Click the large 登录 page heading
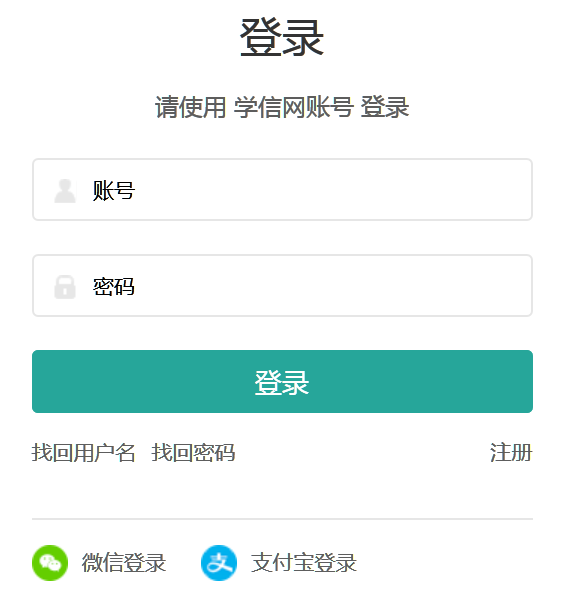The image size is (566, 593). [x=282, y=38]
